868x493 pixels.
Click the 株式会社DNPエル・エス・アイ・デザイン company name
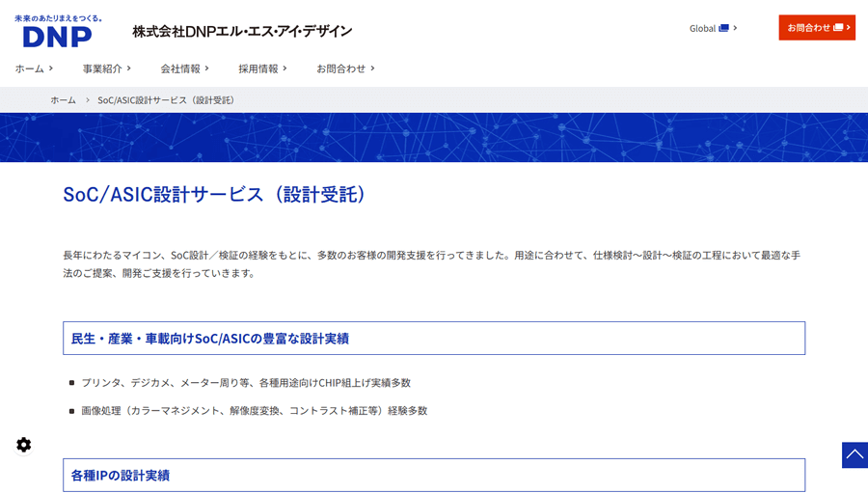tap(242, 31)
